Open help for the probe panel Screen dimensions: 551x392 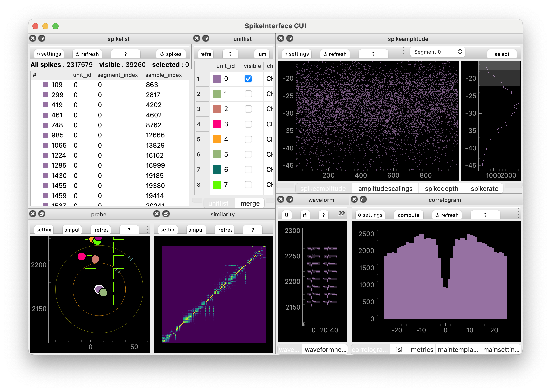(129, 230)
